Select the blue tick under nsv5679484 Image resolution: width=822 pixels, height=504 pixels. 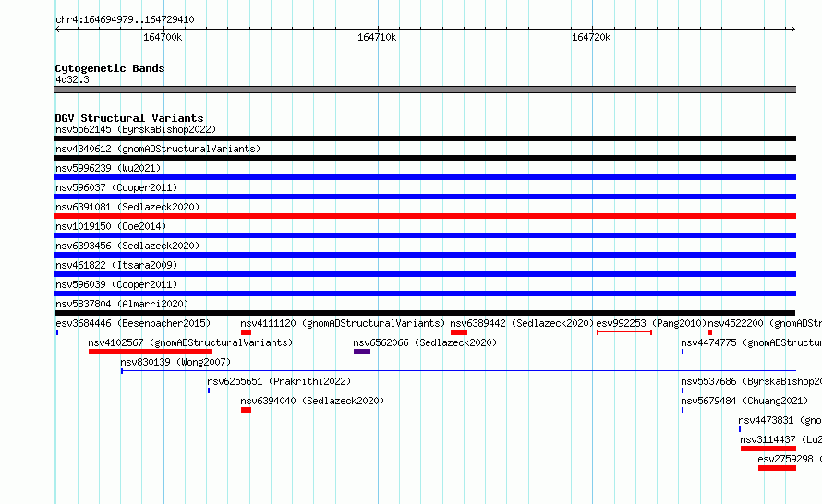(x=682, y=410)
